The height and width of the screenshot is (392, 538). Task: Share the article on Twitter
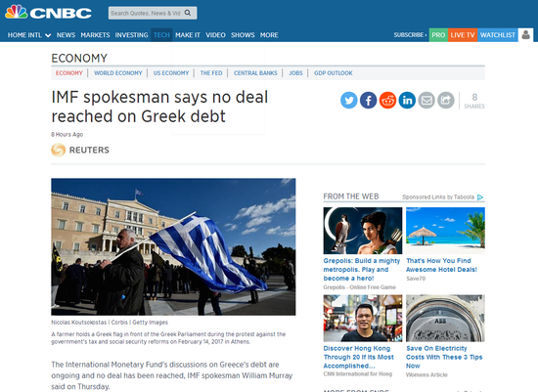coord(348,100)
